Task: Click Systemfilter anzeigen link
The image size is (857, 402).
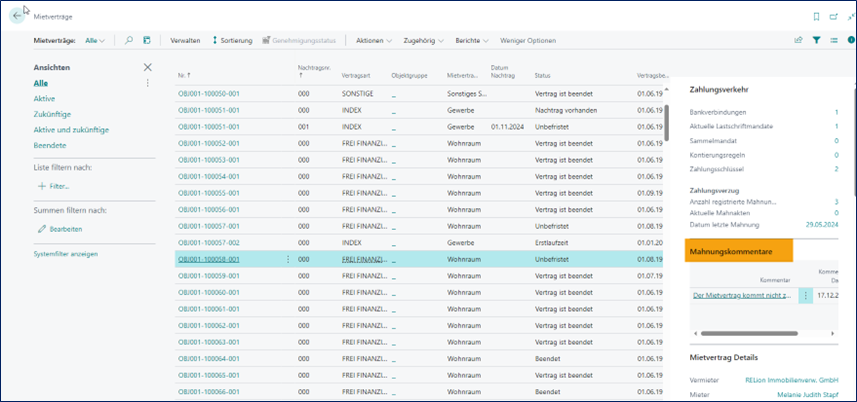Action: pyautogui.click(x=65, y=254)
